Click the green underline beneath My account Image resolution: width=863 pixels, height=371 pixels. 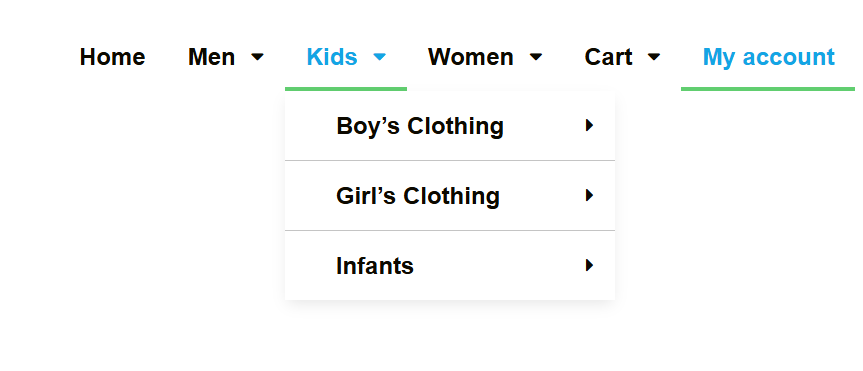coord(768,89)
